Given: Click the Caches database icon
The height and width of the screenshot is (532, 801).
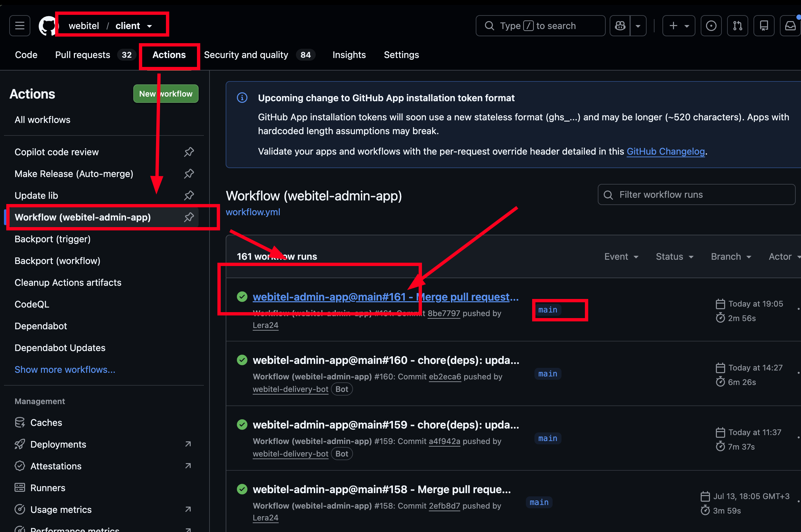Looking at the screenshot, I should 20,423.
